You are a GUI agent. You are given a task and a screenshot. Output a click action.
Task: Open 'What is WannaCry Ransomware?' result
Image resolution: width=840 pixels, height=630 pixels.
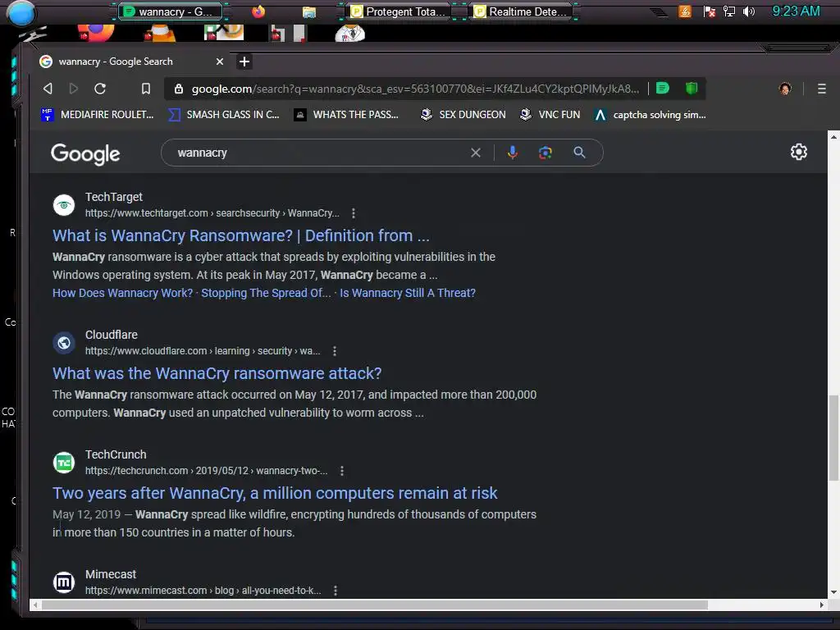pyautogui.click(x=241, y=235)
